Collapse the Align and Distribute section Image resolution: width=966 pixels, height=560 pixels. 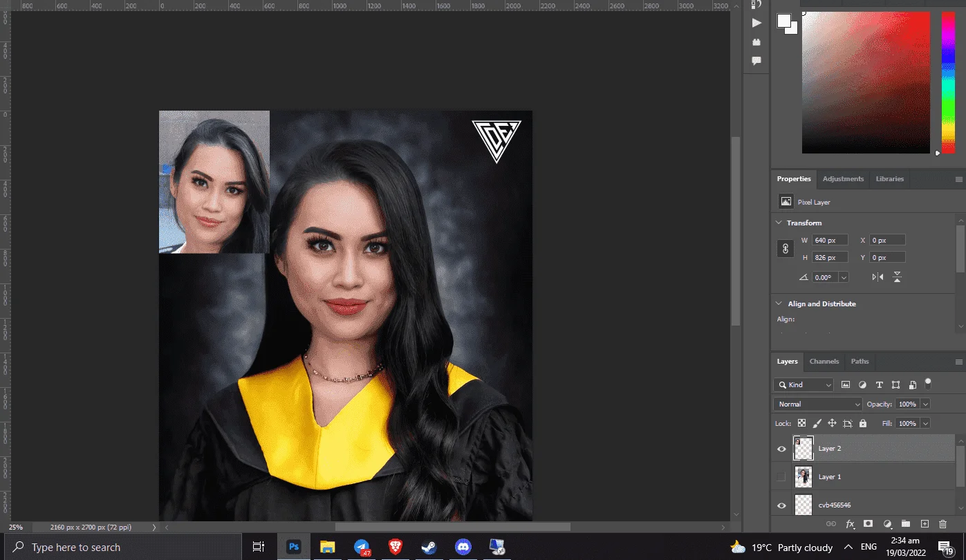pyautogui.click(x=779, y=304)
